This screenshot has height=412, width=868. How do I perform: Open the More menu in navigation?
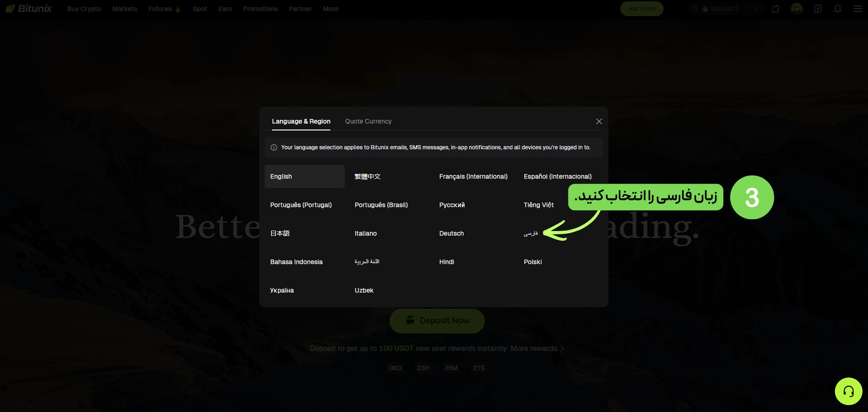pyautogui.click(x=330, y=9)
